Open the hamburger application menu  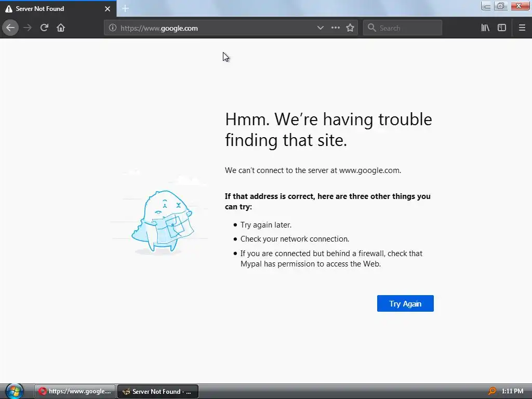click(522, 28)
